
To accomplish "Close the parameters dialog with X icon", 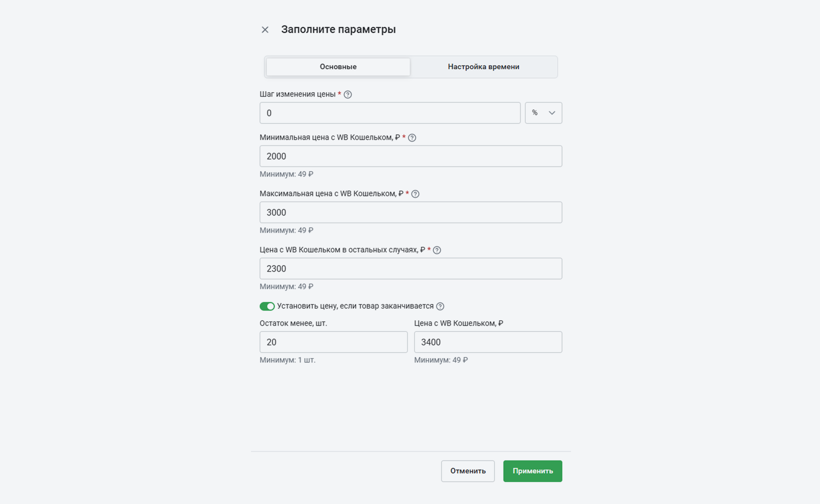I will [x=265, y=30].
